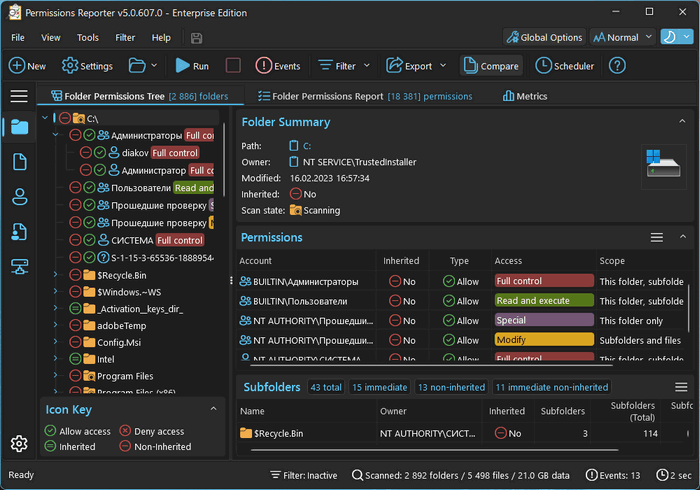Click the Global Options button

pyautogui.click(x=544, y=37)
